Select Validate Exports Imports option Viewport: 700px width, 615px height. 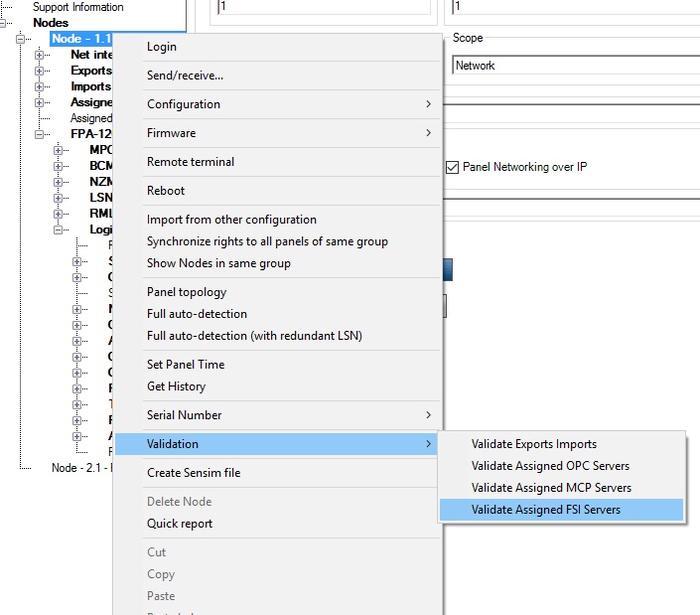coord(534,444)
